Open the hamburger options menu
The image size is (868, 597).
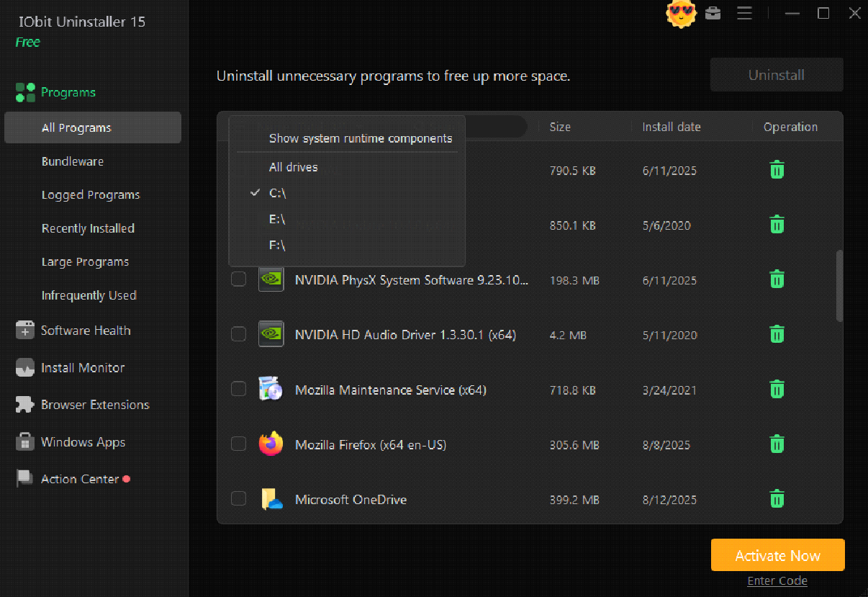click(744, 13)
